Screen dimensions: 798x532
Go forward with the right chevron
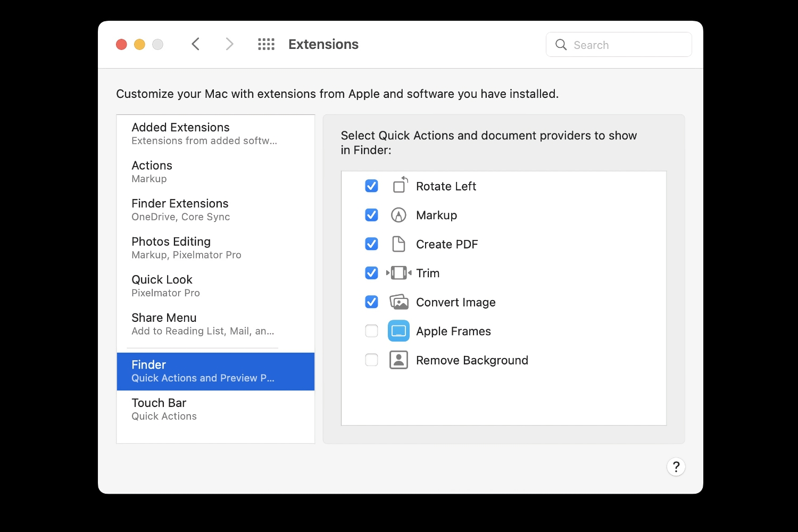(x=229, y=44)
